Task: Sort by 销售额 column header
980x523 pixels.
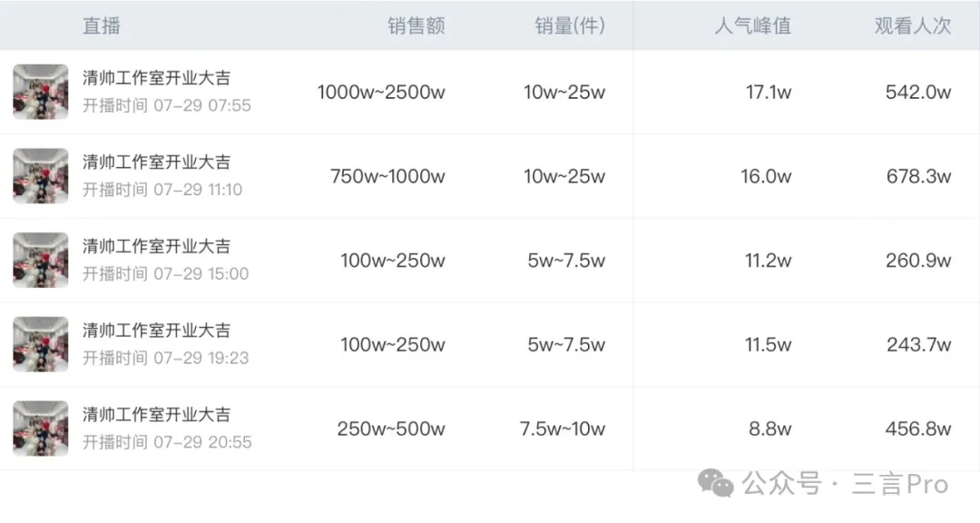Action: [416, 26]
